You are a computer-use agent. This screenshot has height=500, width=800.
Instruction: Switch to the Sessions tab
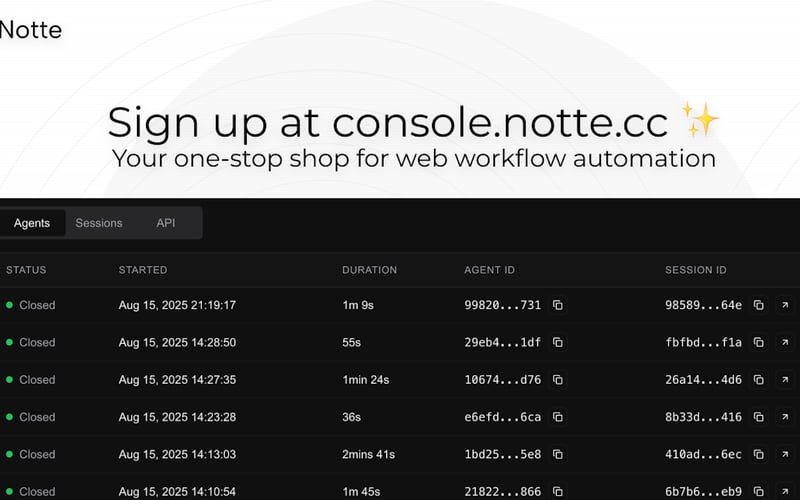[x=99, y=223]
